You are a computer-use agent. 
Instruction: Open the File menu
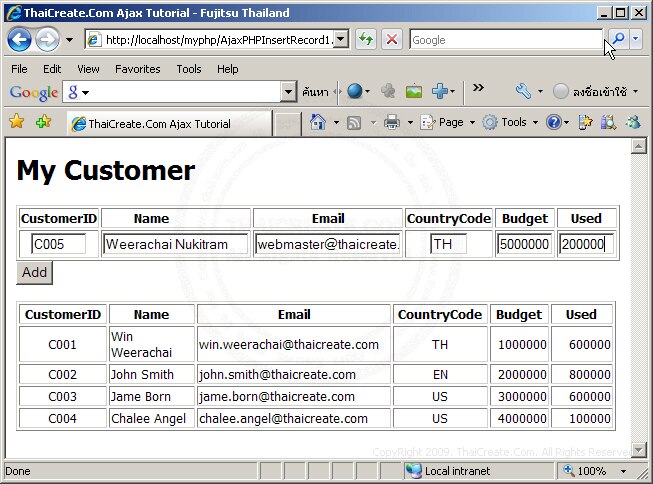coord(19,69)
